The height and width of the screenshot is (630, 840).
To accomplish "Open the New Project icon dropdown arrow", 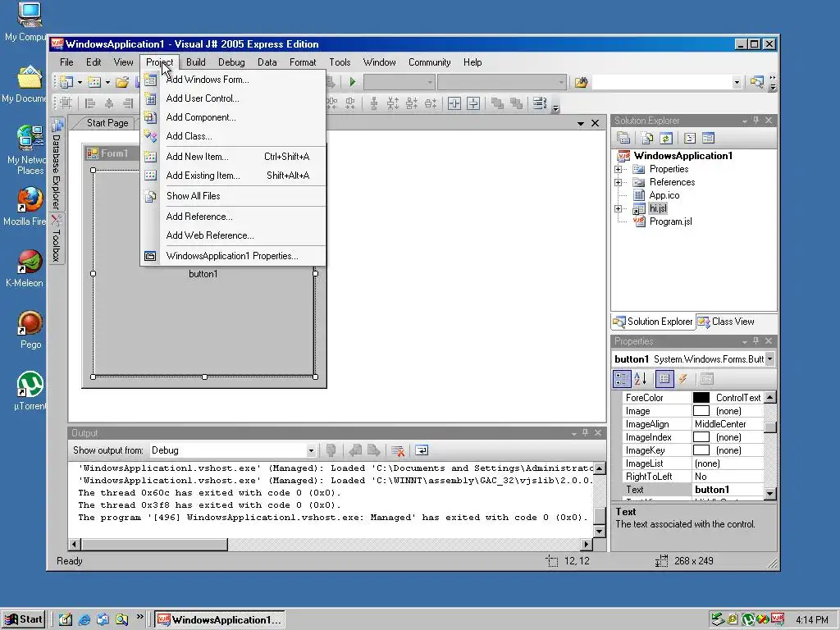I will click(x=80, y=82).
